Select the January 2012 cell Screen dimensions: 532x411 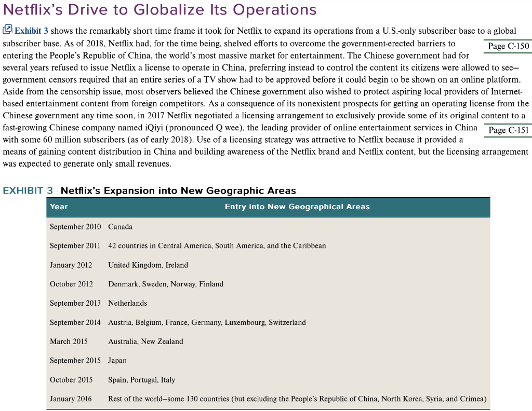pyautogui.click(x=71, y=265)
